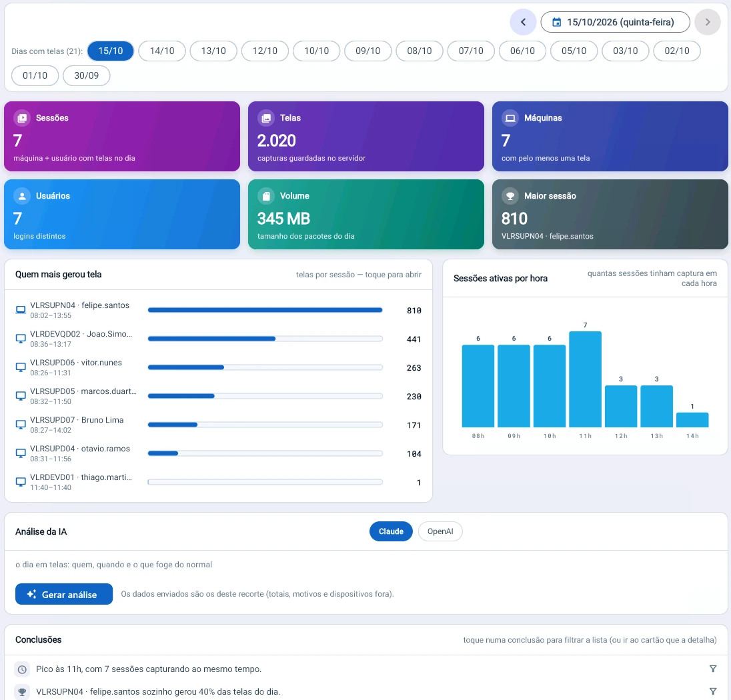Filter by the 11h peak conclusion funnel
The image size is (731, 700).
pos(713,669)
